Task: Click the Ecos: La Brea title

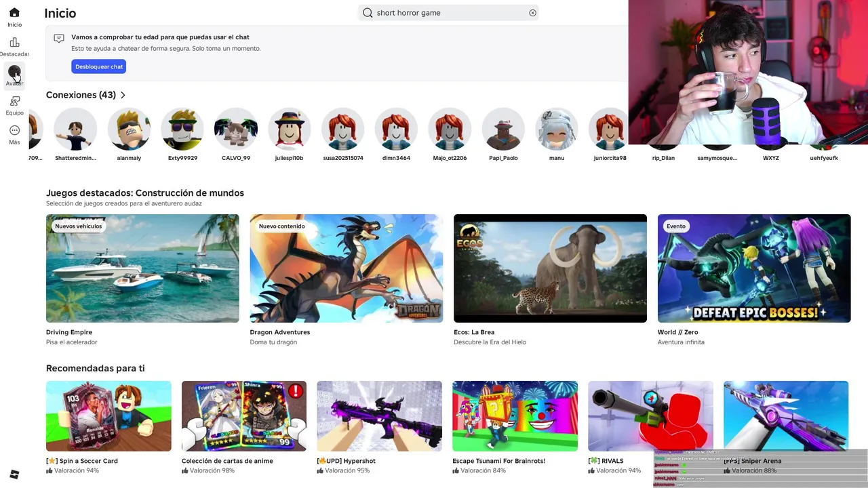Action: coord(474,332)
